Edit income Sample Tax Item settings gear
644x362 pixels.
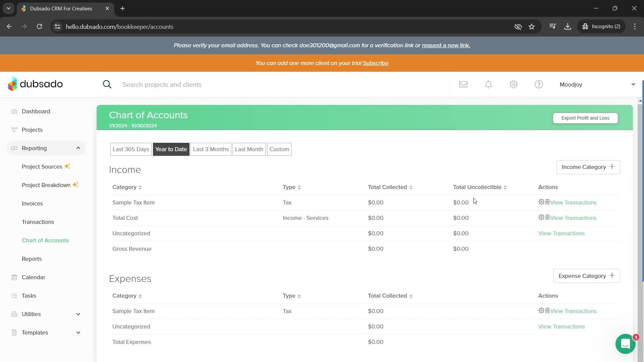tap(541, 202)
